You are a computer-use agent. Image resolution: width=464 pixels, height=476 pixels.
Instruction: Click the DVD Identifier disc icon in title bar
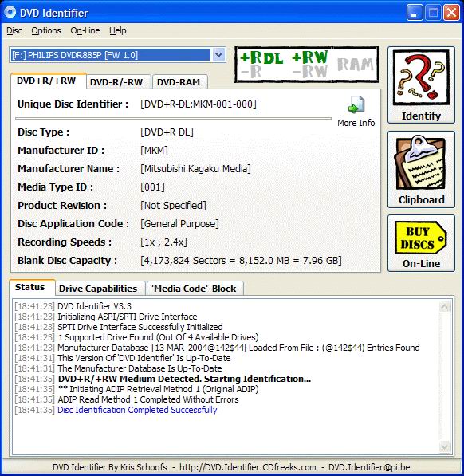click(x=10, y=13)
